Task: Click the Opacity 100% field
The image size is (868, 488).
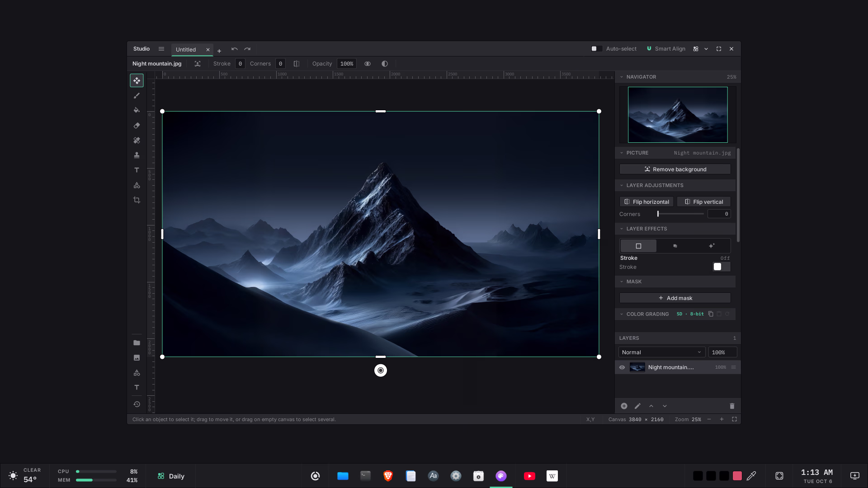Action: tap(347, 64)
